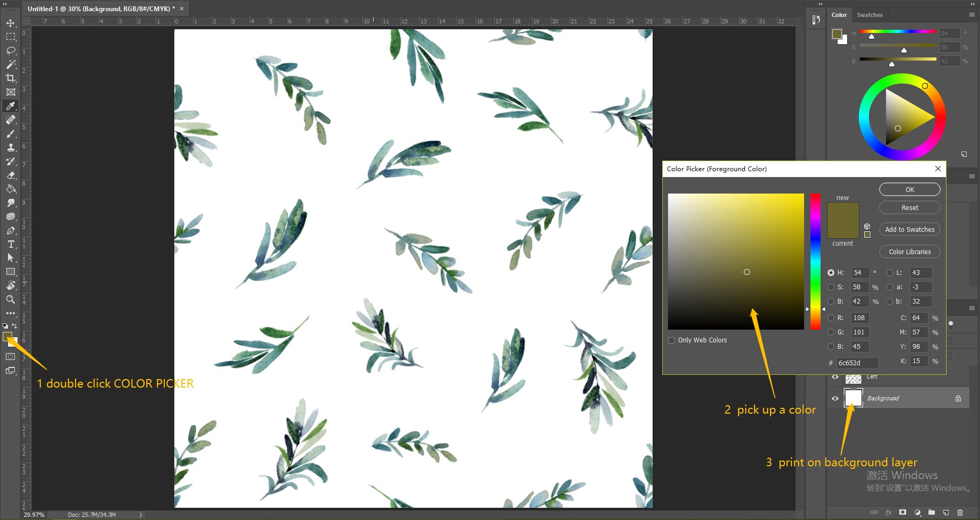
Task: Click the link layers icon
Action: coord(874,513)
